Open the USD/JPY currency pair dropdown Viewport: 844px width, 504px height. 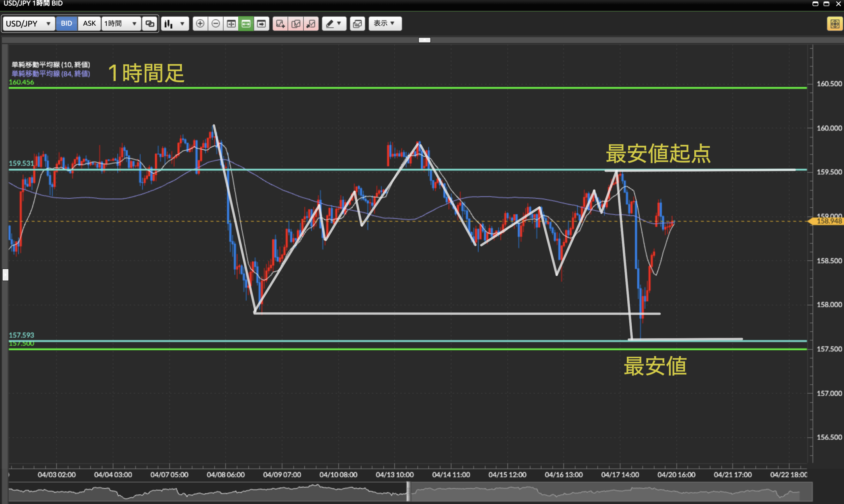point(29,23)
